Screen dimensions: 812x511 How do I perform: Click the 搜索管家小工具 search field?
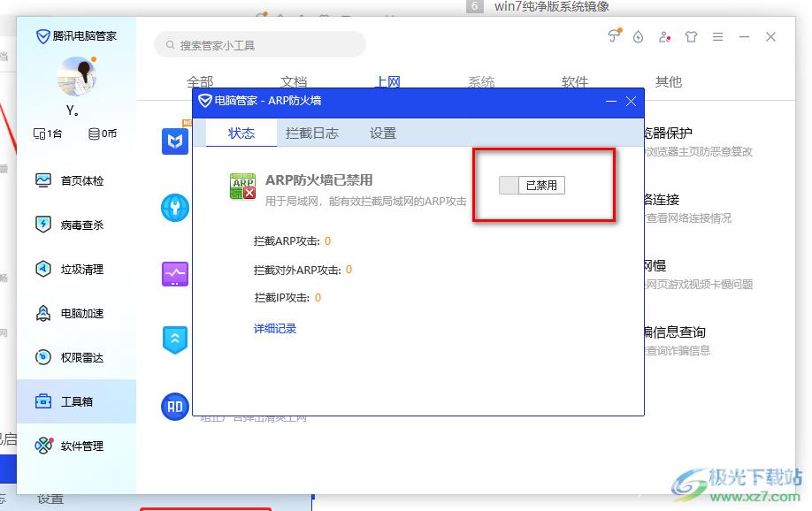260,45
